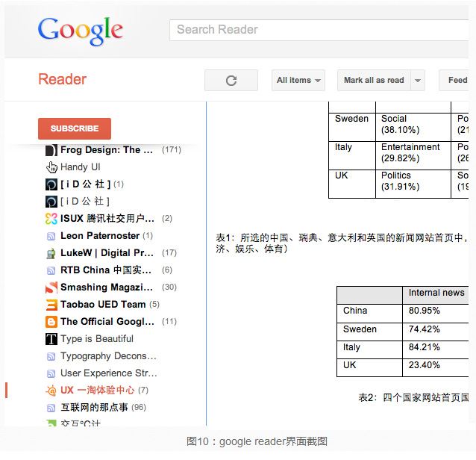Click the Google logo
This screenshot has width=476, height=460.
tap(81, 31)
